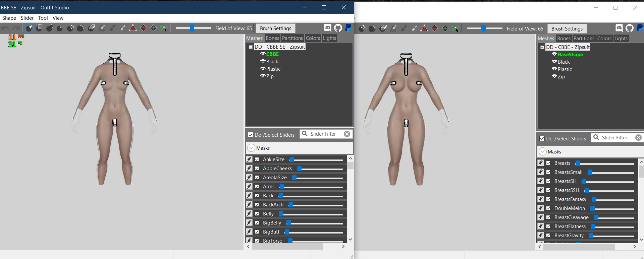The height and width of the screenshot is (259, 644).
Task: Select Collapse Vertex tool in CBBE SE window
Action: 133,28
